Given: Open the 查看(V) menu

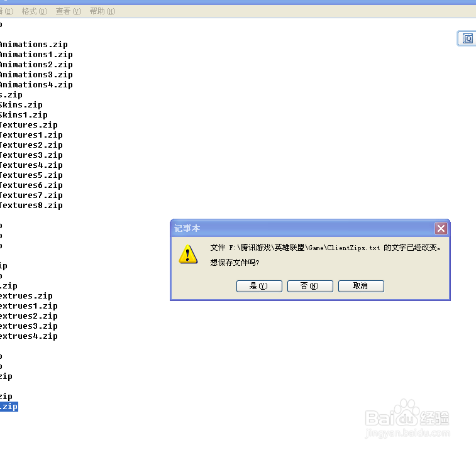Looking at the screenshot, I should click(69, 11).
